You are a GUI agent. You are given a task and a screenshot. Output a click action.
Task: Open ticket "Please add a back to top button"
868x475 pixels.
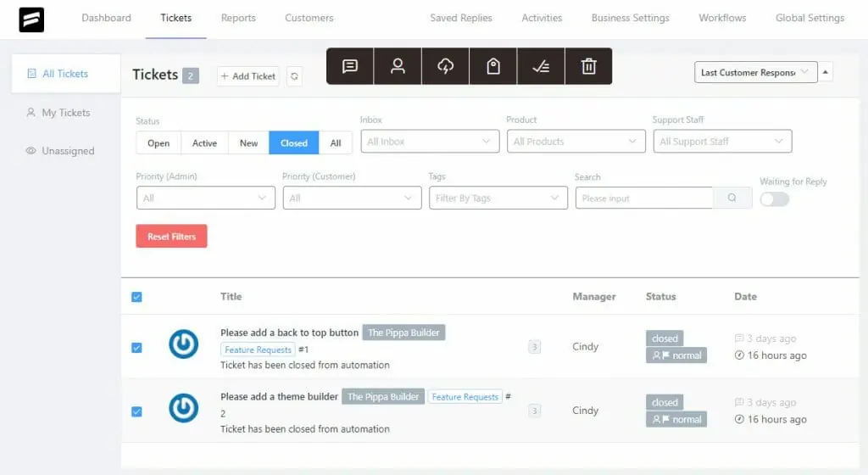click(290, 332)
